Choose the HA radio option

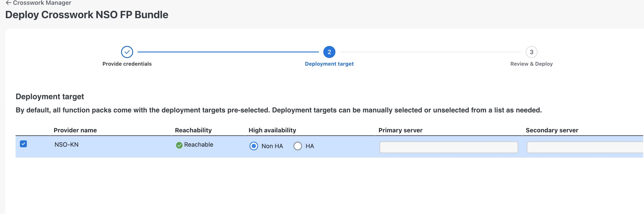(x=298, y=146)
